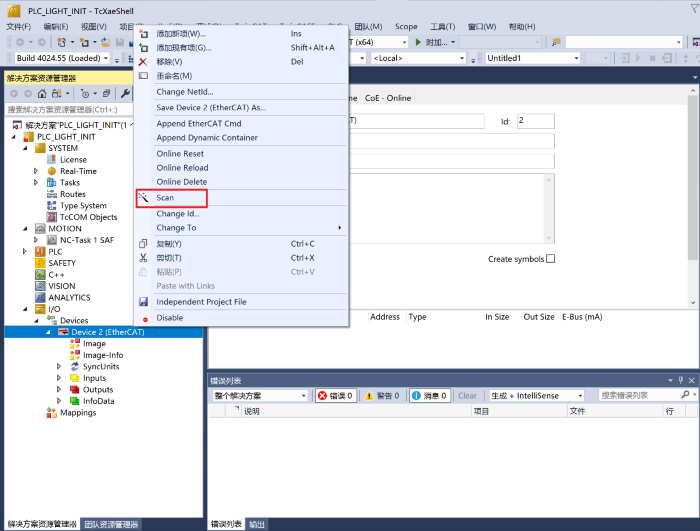Choose Online Delete in context menu
Screen dimensions: 700x531
182,182
